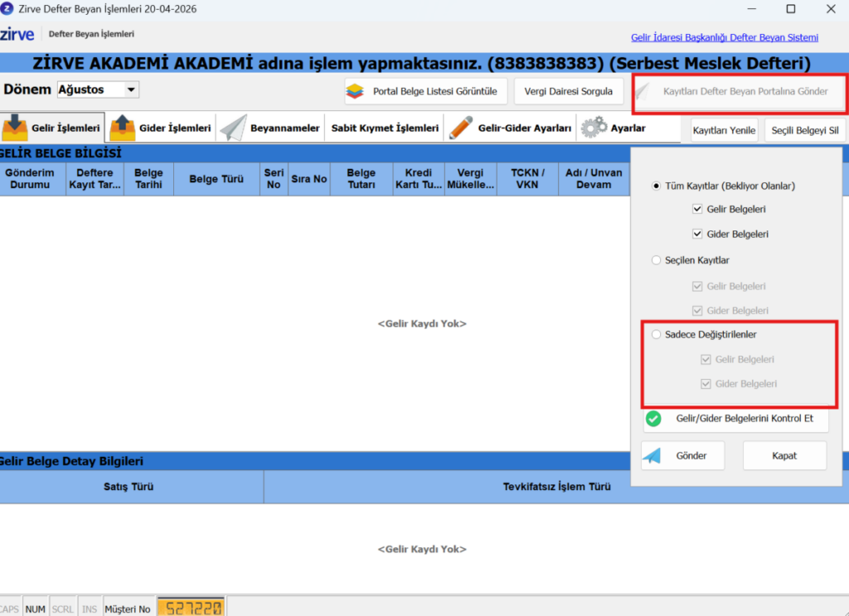Click the Vergi Mükelle... column header
The height and width of the screenshot is (616, 849).
point(471,178)
